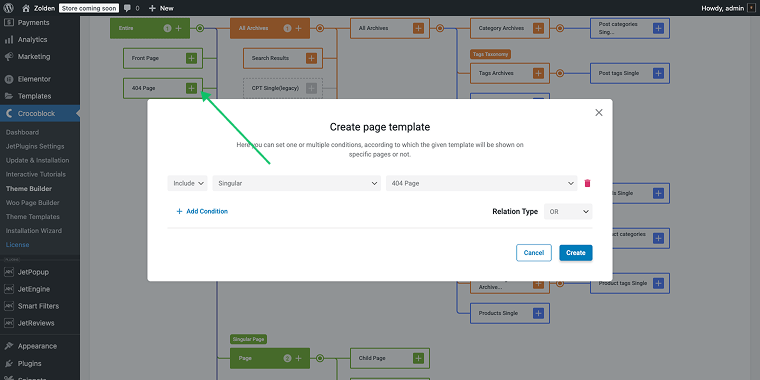Click Add Condition link
Screen dimensions: 760x380
[202, 211]
